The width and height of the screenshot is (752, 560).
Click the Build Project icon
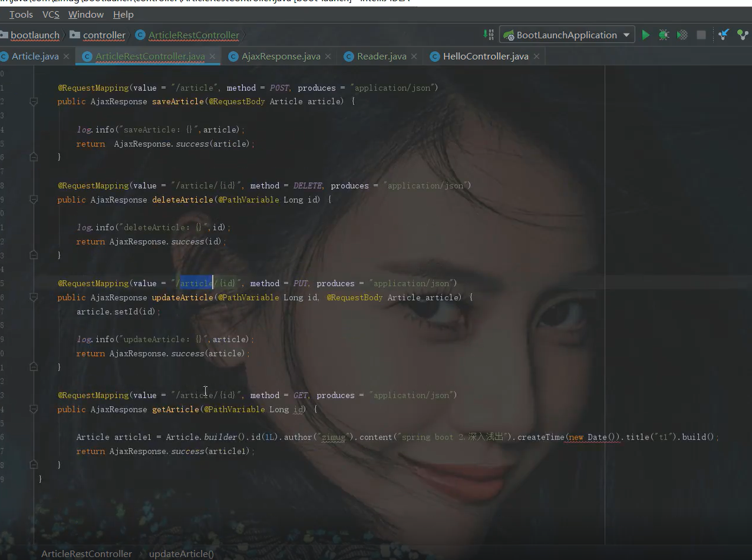[489, 35]
